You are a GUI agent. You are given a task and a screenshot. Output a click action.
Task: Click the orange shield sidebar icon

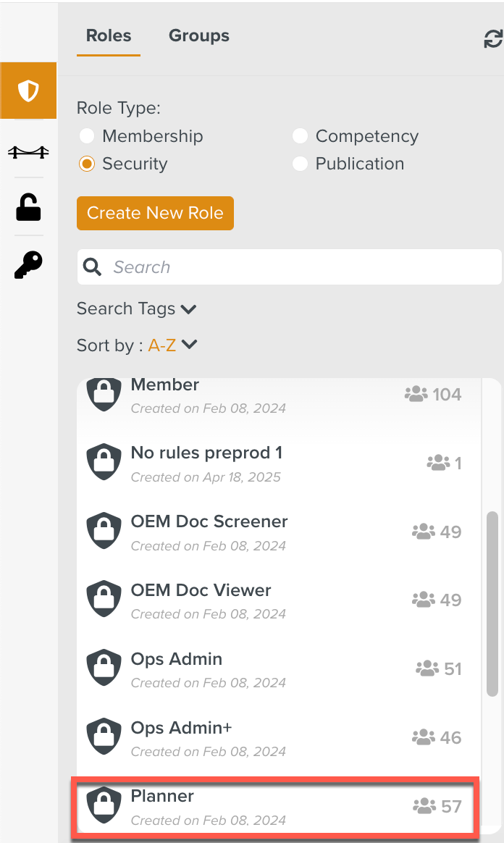coord(28,91)
